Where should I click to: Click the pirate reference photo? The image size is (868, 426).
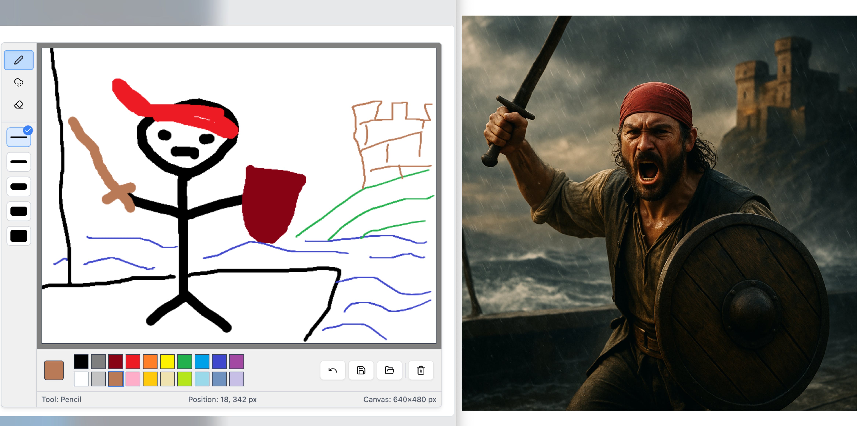tap(659, 213)
